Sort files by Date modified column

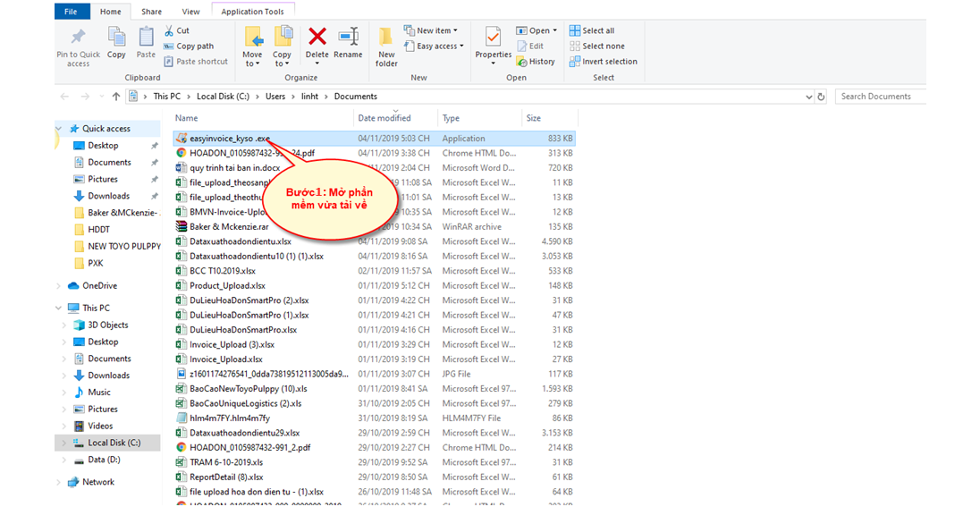point(384,118)
